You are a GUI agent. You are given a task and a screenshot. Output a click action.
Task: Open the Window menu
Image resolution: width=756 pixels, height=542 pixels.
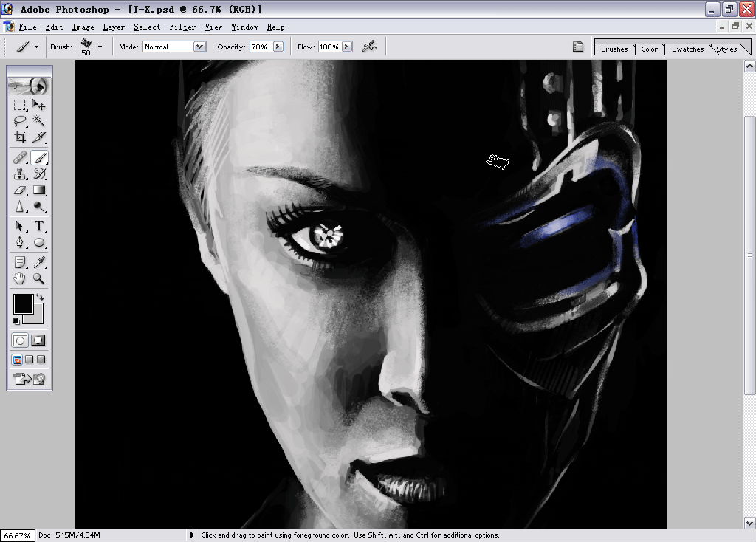pos(244,27)
